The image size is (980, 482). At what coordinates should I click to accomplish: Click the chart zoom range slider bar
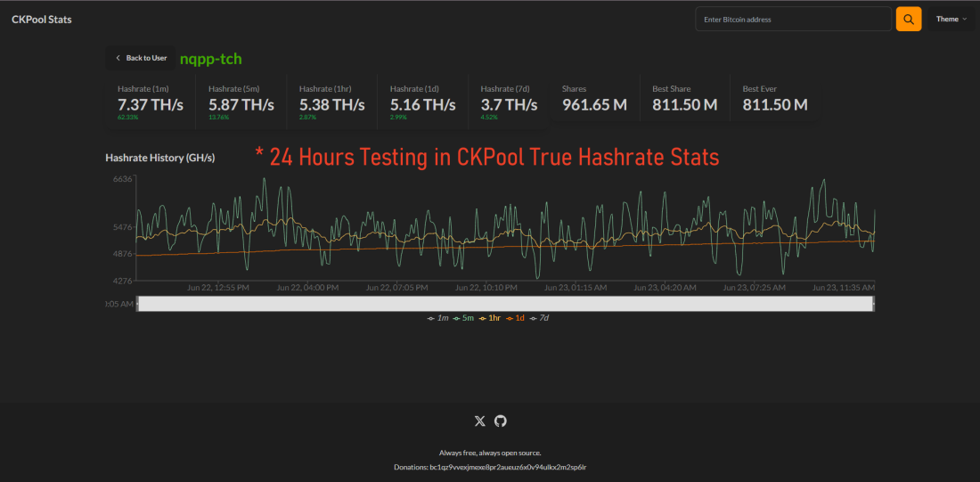504,304
